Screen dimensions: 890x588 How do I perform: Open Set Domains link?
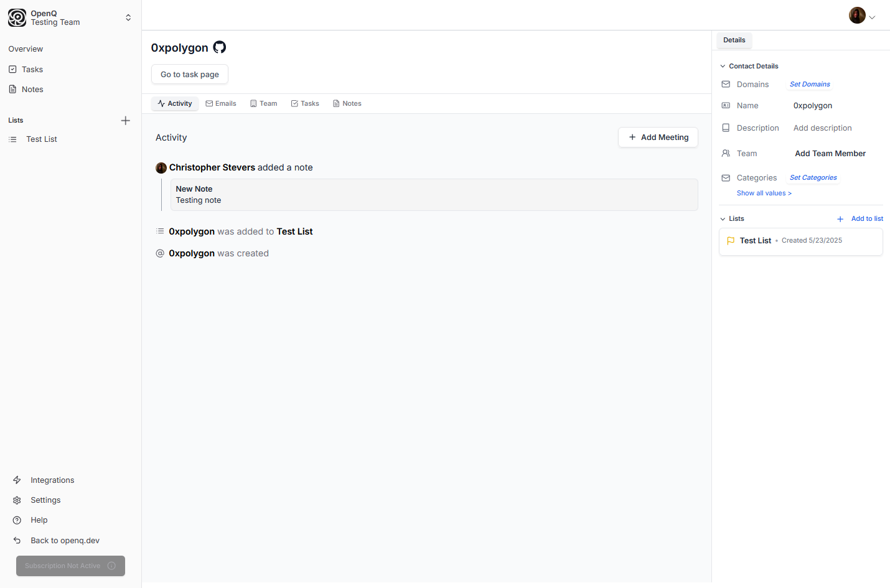809,84
